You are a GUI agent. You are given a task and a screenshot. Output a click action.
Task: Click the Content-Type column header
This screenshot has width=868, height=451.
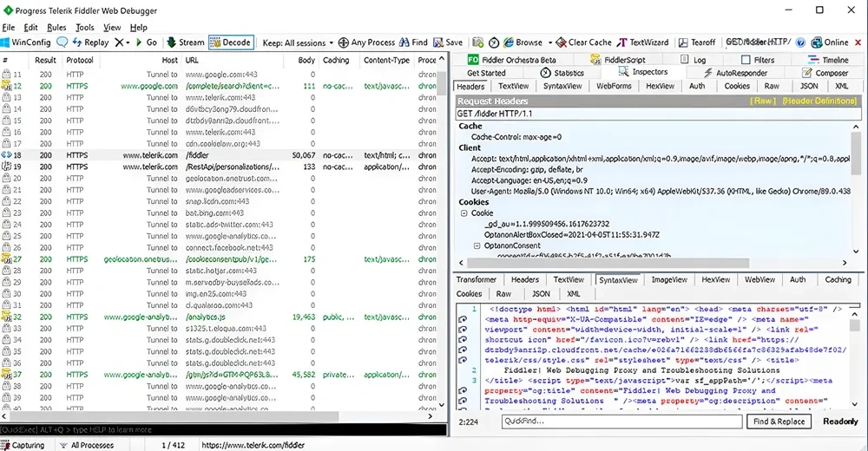tap(386, 60)
